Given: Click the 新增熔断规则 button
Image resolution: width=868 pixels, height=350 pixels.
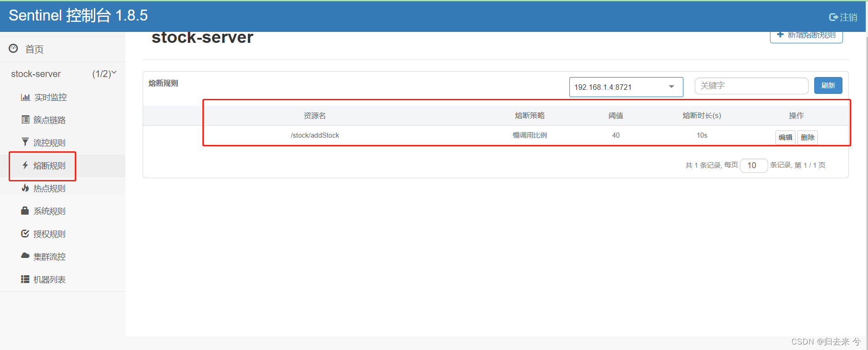Looking at the screenshot, I should point(806,36).
